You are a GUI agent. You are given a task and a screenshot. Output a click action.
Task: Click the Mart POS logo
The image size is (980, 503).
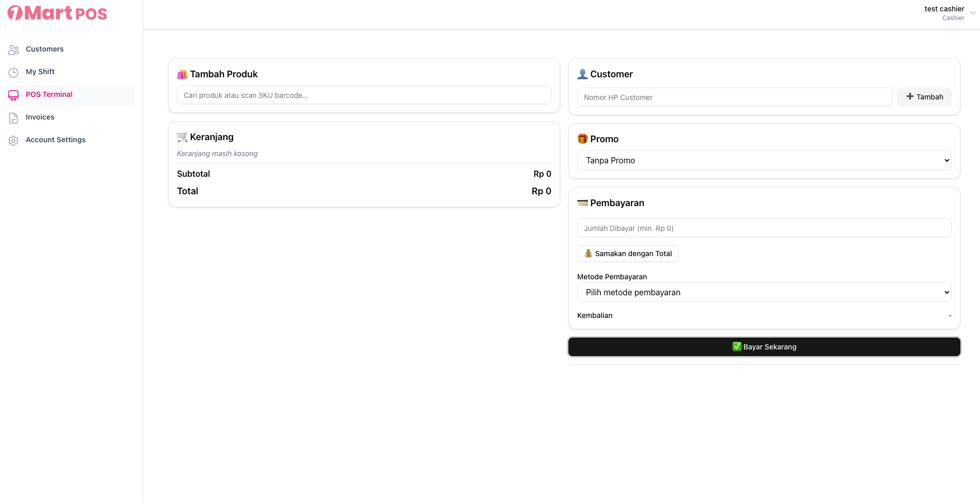57,13
